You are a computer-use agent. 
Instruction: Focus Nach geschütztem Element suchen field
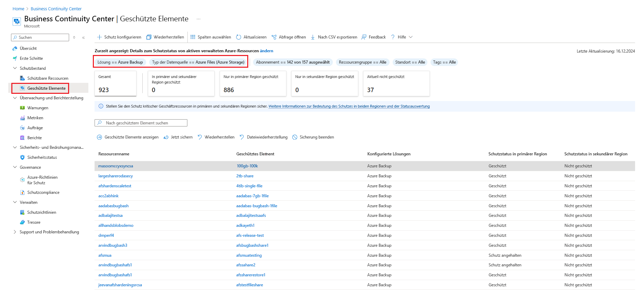[141, 123]
